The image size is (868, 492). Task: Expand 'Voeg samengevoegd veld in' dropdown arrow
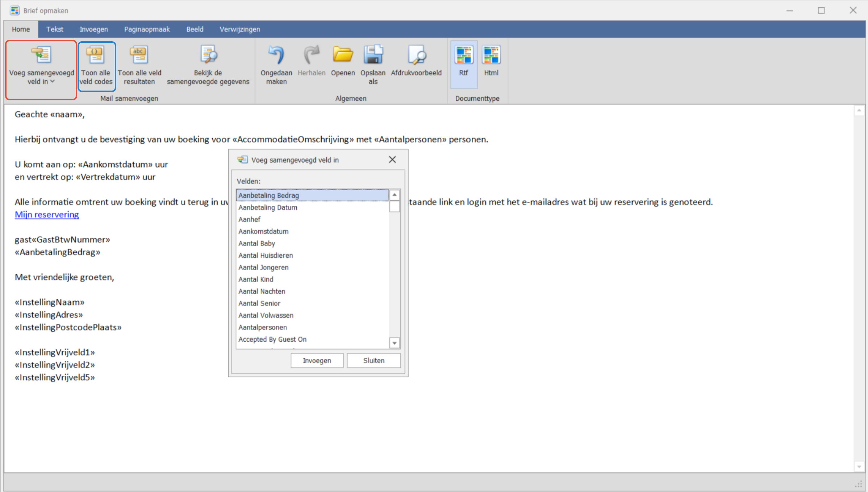click(53, 82)
